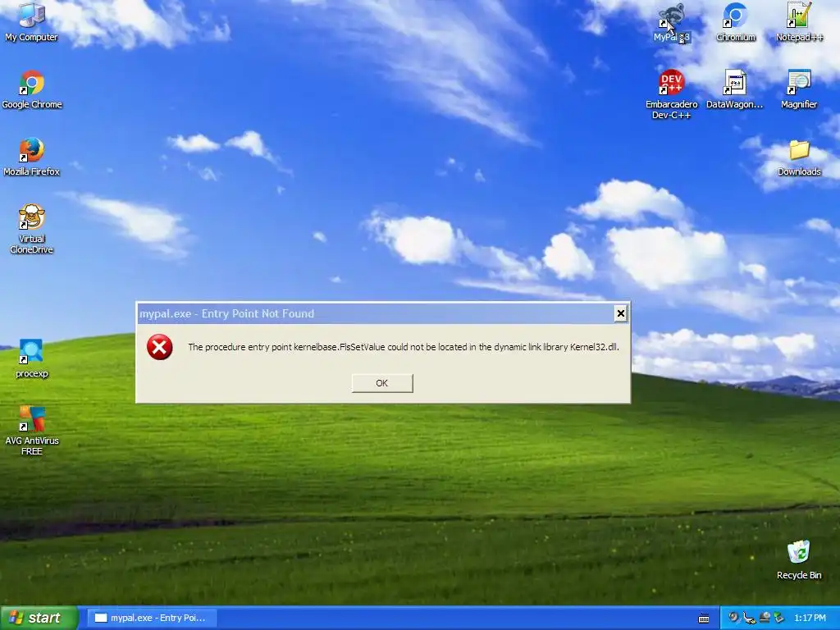Click the Safely Remove Hardware tray icon

click(749, 619)
